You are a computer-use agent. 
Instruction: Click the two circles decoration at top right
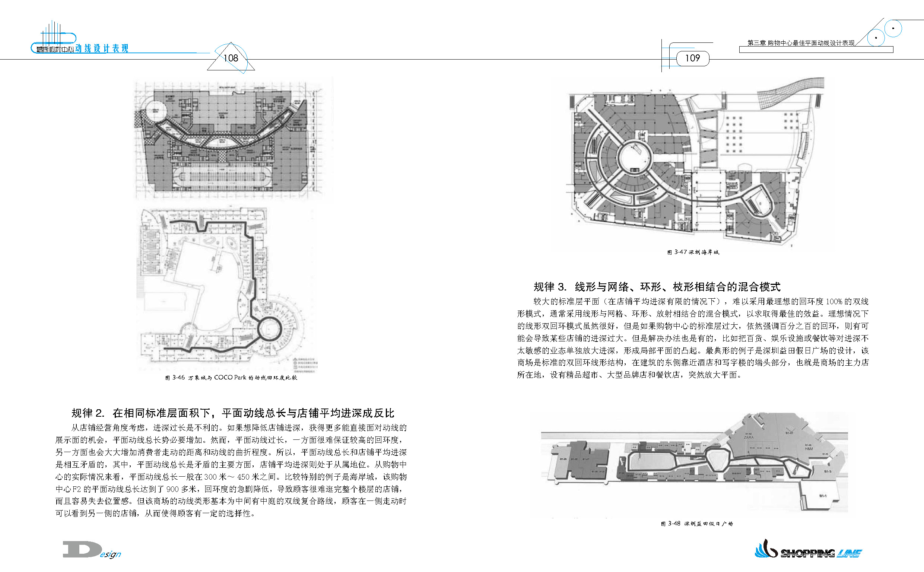pyautogui.click(x=885, y=32)
